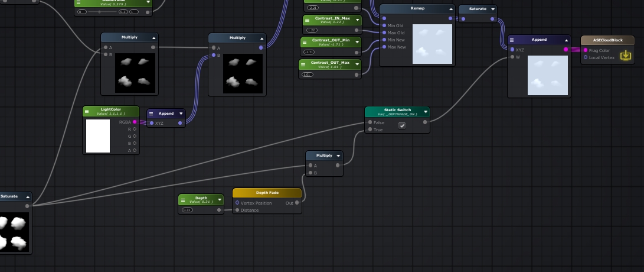Select the Frag Color input port
This screenshot has width=644, height=272.
point(586,50)
